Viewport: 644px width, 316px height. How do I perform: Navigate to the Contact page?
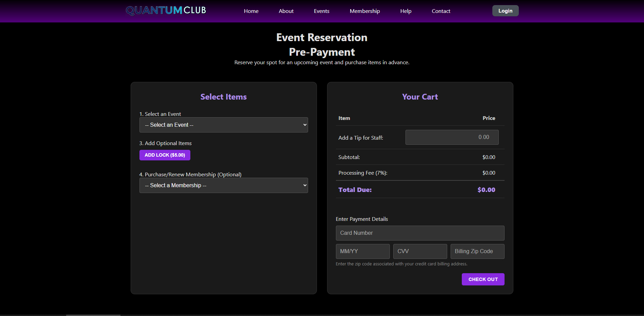[x=441, y=11]
